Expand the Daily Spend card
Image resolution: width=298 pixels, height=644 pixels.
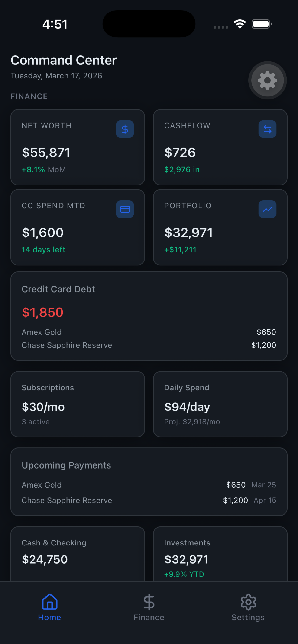pos(220,404)
